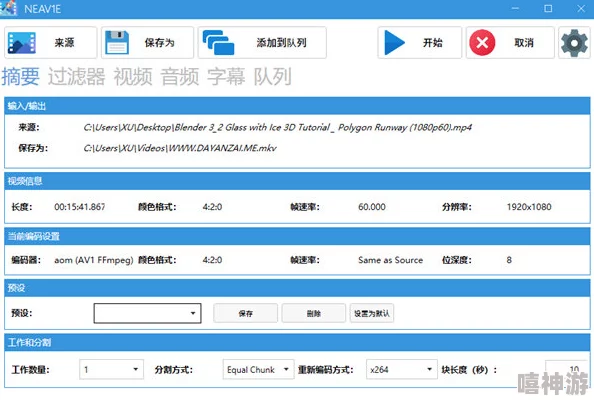The width and height of the screenshot is (594, 405).
Task: Switch to the 过滤器 filters tab
Action: coord(76,77)
